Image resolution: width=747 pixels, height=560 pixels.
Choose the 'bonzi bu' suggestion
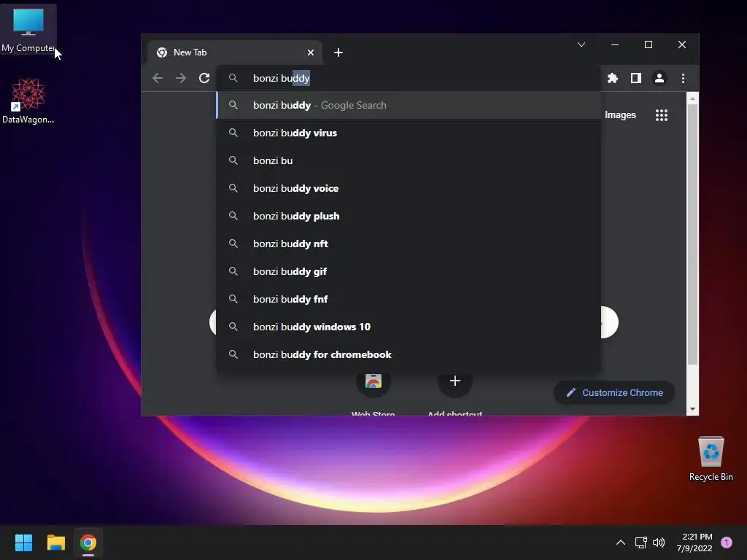(409, 160)
